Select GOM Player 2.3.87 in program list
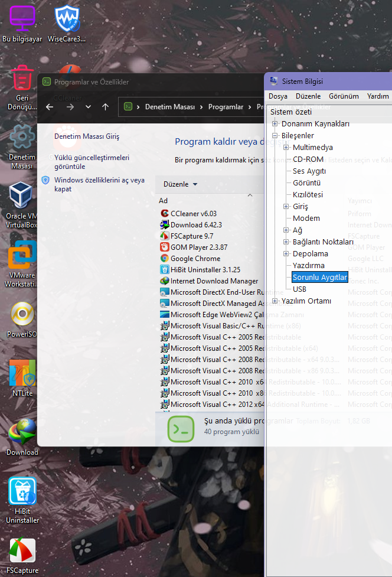Viewport: 392px width, 577px height. (194, 247)
